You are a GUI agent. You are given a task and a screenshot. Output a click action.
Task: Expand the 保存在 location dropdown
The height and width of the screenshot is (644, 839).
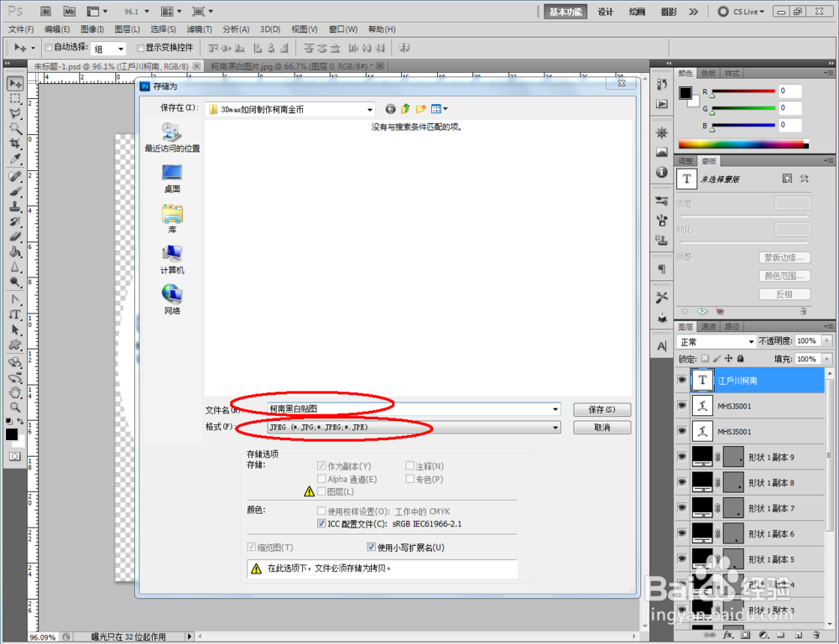[x=372, y=109]
